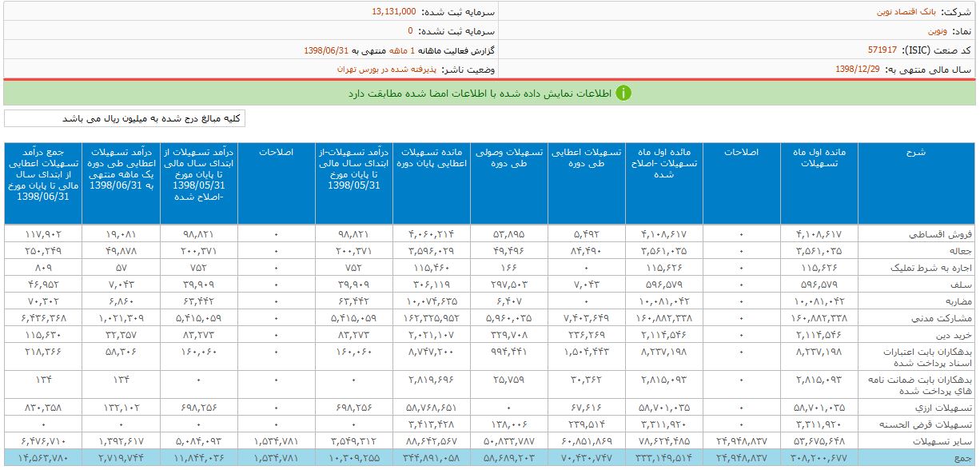Click the green information icon in the banner
Image resolution: width=980 pixels, height=470 pixels.
623,94
